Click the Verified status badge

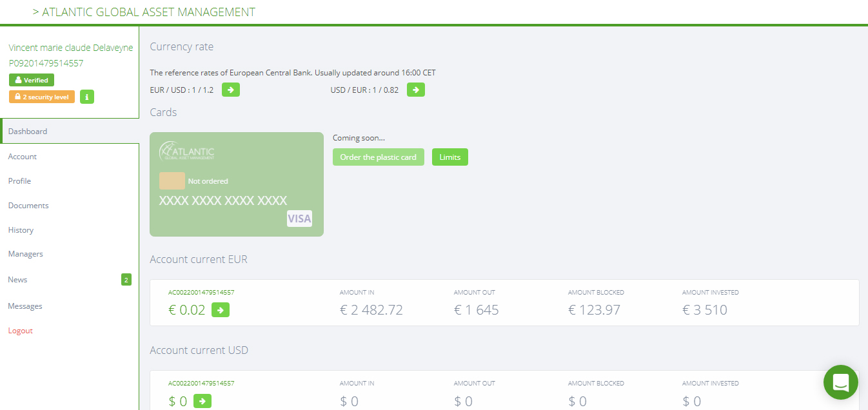coord(32,81)
